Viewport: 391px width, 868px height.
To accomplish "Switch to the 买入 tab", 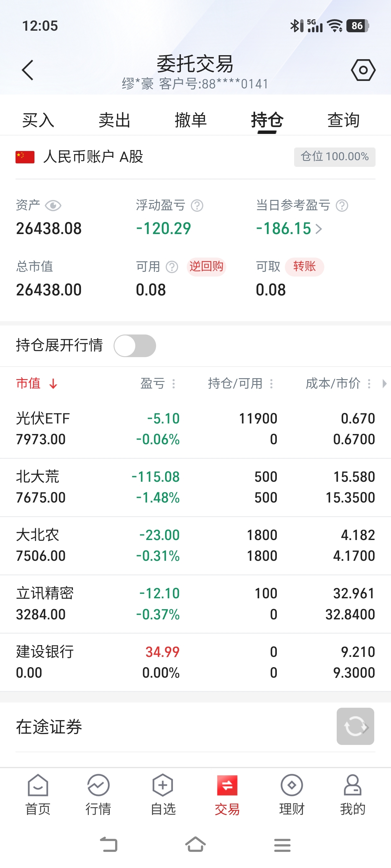I will (38, 120).
